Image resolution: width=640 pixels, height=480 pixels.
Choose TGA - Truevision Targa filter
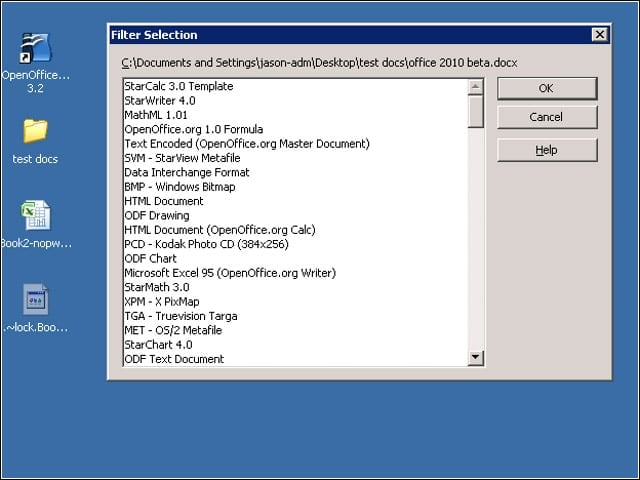click(x=296, y=316)
